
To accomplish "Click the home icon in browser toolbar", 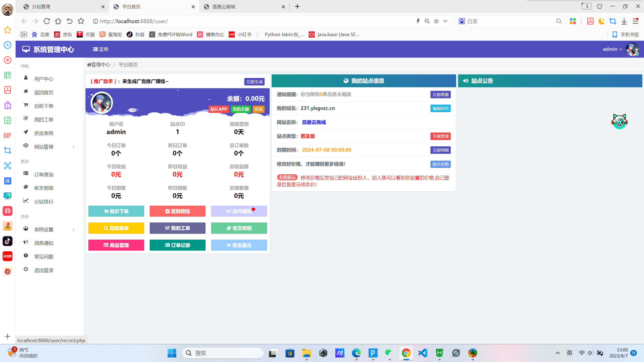I will [x=58, y=21].
